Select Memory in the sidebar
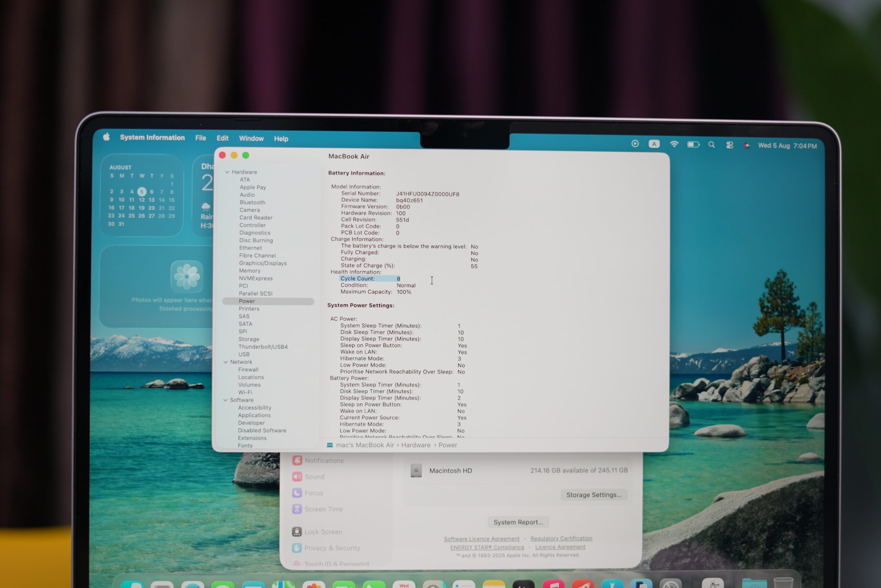Screen dimensions: 881x588 pyautogui.click(x=250, y=271)
